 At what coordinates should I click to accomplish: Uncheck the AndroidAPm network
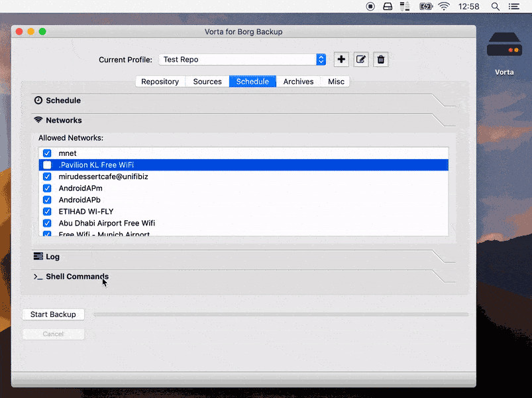[x=47, y=188]
